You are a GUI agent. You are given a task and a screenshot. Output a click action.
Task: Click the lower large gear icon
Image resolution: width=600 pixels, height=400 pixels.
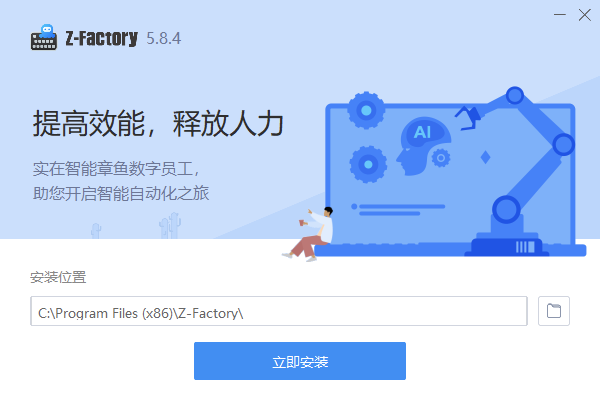[368, 165]
